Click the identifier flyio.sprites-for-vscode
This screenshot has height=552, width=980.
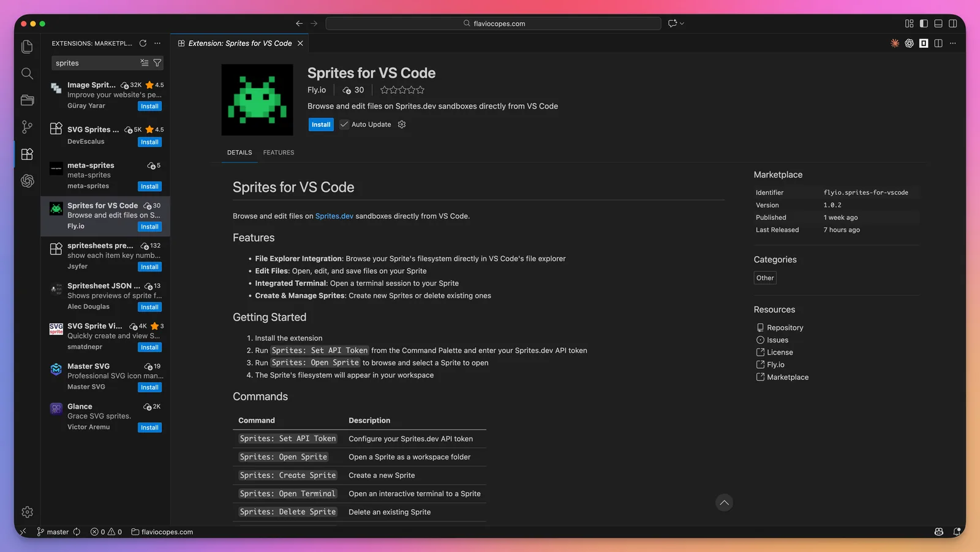pyautogui.click(x=865, y=192)
